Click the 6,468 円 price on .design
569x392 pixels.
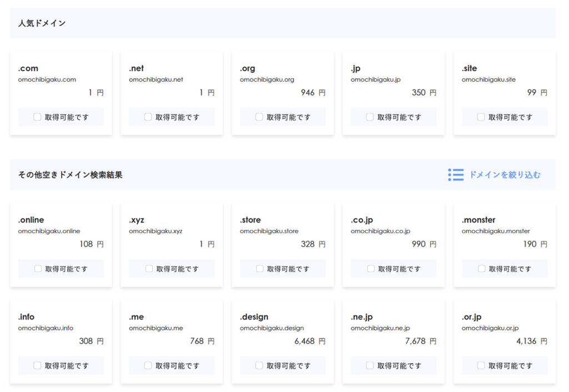(310, 341)
